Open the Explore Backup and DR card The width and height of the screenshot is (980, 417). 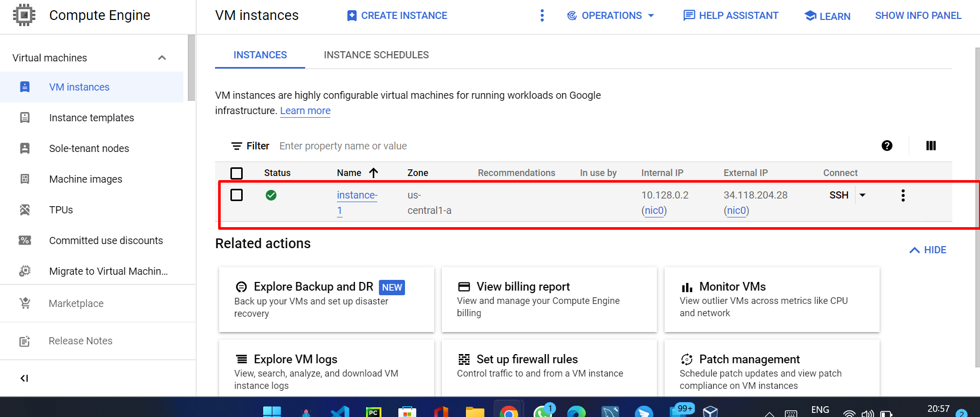[326, 299]
